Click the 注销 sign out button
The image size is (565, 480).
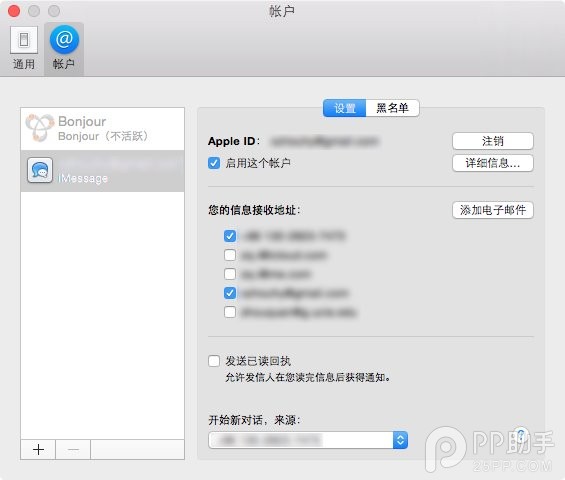493,141
